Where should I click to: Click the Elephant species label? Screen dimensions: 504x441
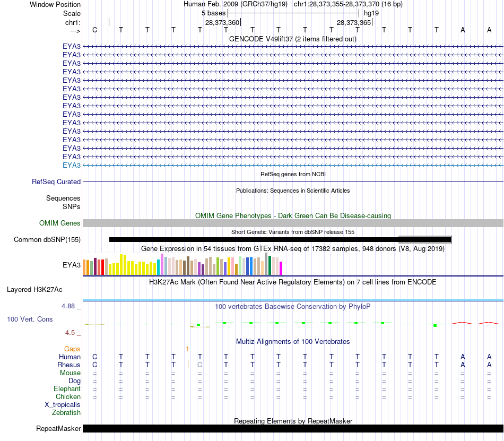coord(67,389)
